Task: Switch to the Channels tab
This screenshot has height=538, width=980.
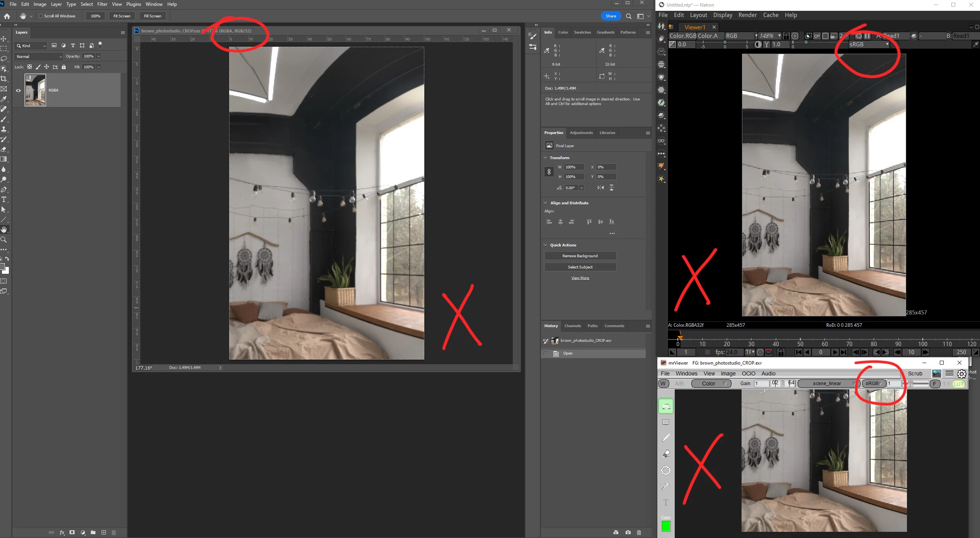Action: 572,326
